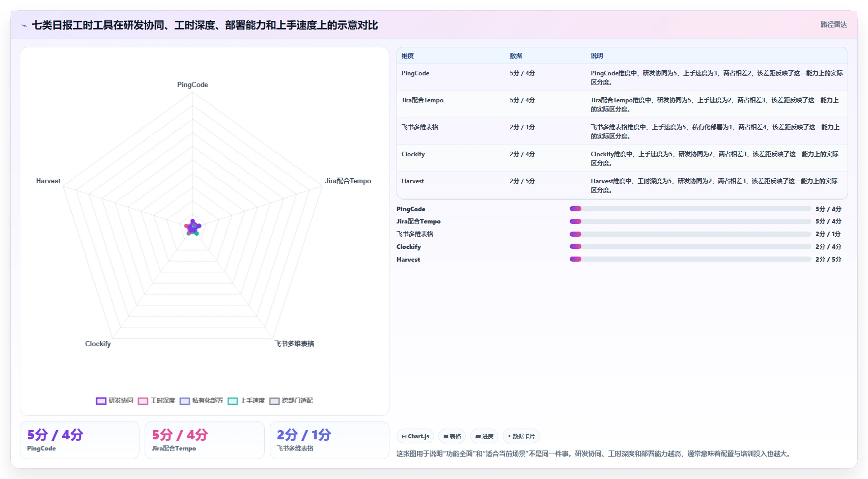Click the Harvest progress bar
Viewport: 868px width, 479px height.
[x=690, y=259]
